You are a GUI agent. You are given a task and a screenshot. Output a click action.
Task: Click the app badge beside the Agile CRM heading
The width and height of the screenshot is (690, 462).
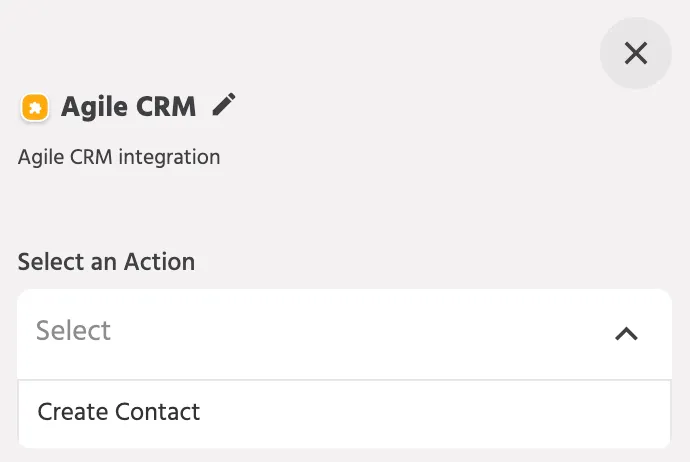pos(35,107)
